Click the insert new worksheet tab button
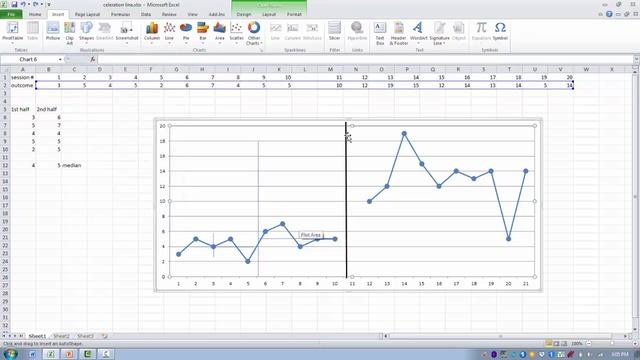Image resolution: width=640 pixels, height=360 pixels. coord(104,336)
